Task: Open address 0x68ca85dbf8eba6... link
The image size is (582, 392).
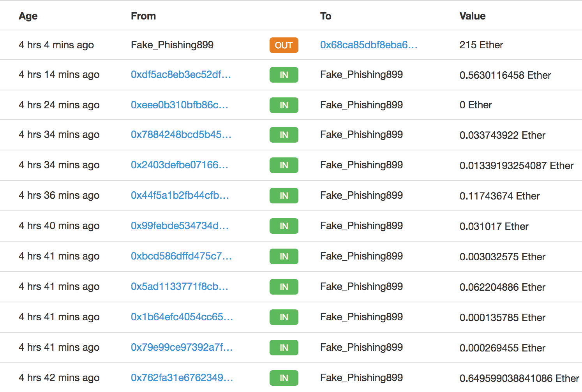Action: pos(369,45)
